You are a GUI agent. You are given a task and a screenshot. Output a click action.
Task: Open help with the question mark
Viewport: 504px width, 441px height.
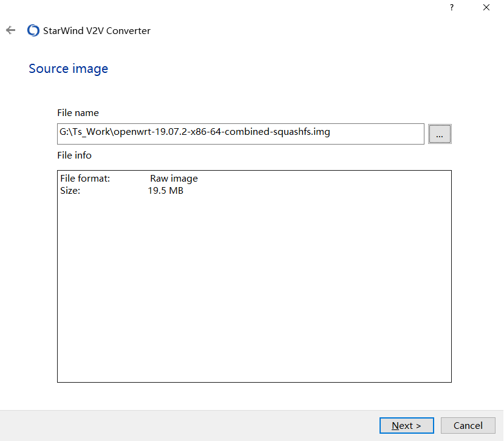point(451,7)
